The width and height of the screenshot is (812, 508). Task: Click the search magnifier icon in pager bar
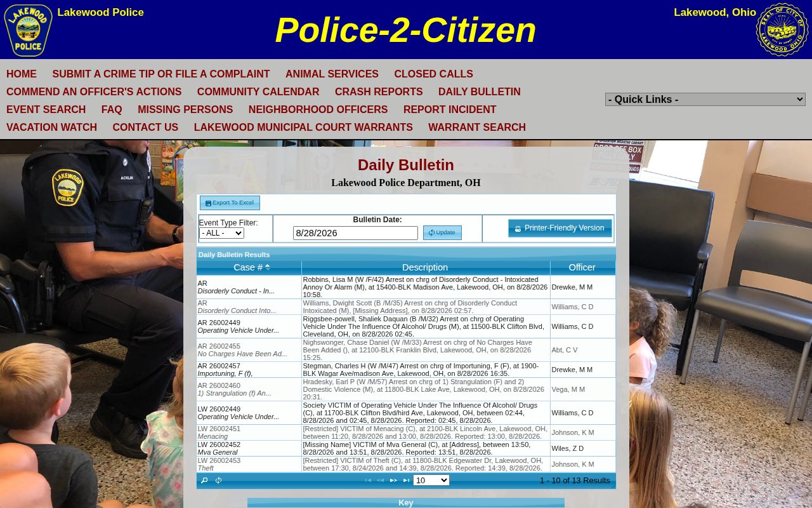204,481
